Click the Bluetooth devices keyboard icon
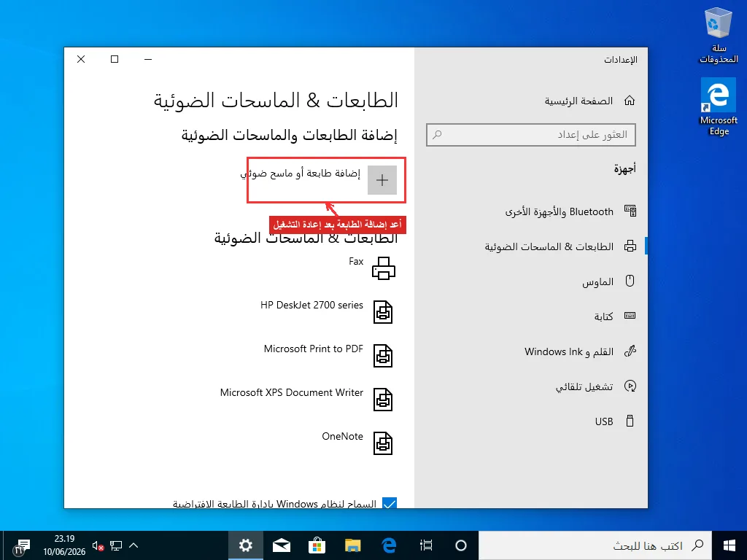 click(x=630, y=211)
